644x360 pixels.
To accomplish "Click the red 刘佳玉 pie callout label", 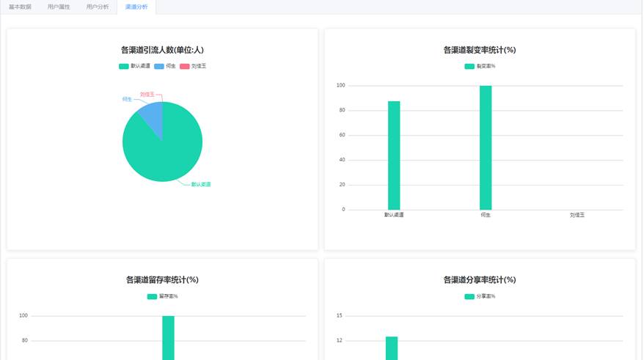I will (147, 95).
